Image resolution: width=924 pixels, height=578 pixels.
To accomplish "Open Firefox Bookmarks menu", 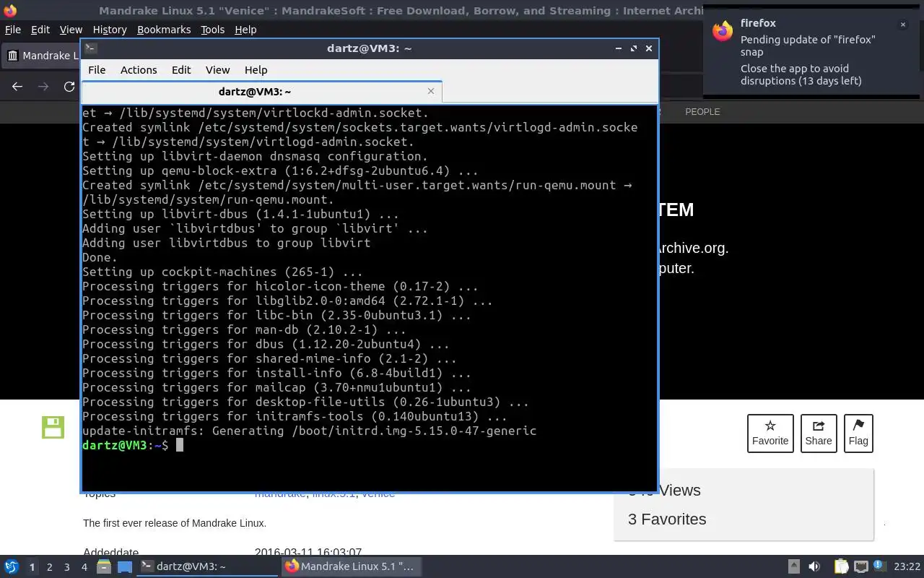I will tap(164, 30).
